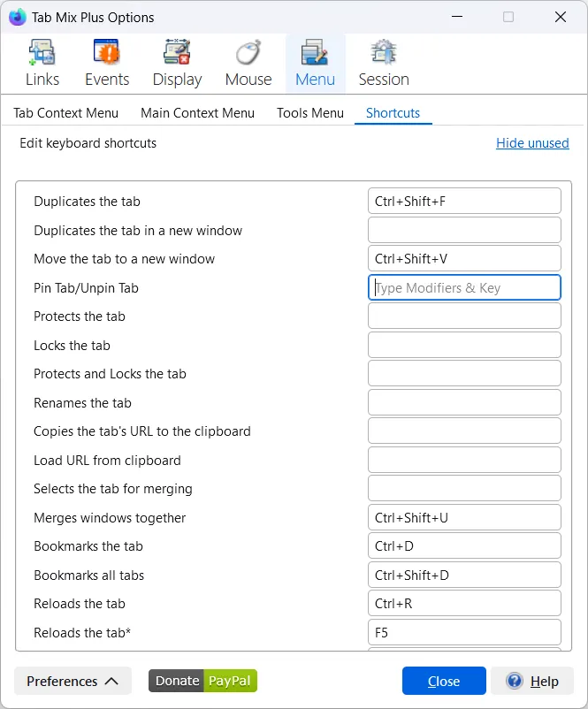Switch to the Tab Context Menu tab
588x709 pixels.
click(x=65, y=113)
